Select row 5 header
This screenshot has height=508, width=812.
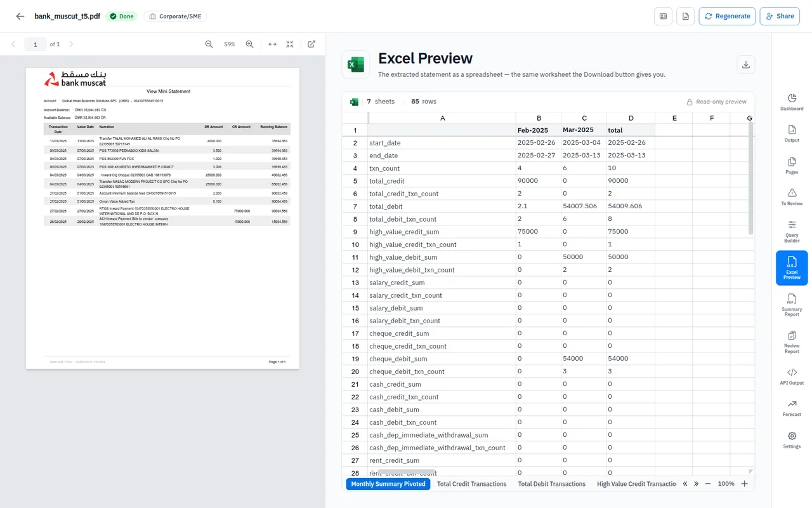(355, 181)
